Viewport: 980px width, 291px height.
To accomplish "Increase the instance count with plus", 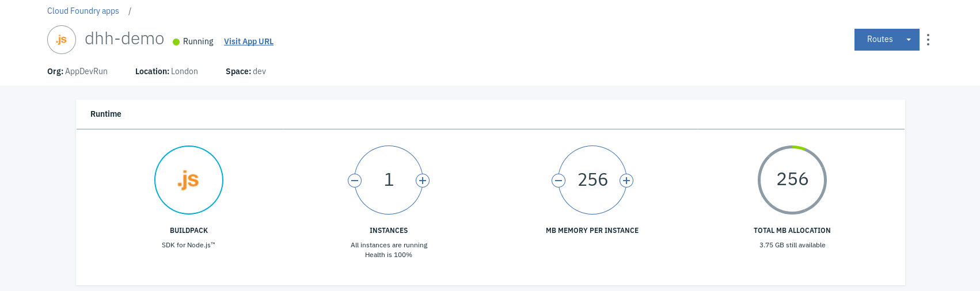I will tap(423, 181).
